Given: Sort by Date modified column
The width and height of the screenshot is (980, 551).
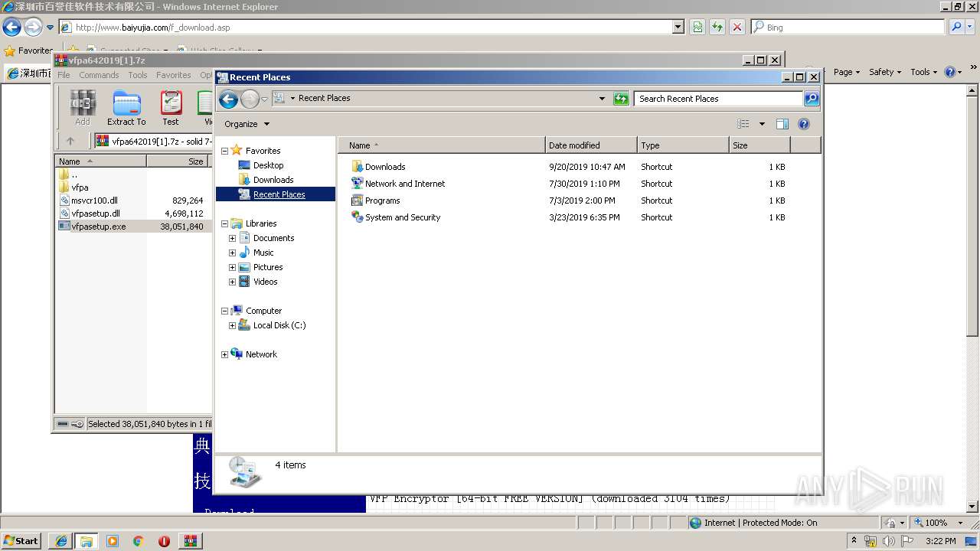Looking at the screenshot, I should tap(591, 145).
